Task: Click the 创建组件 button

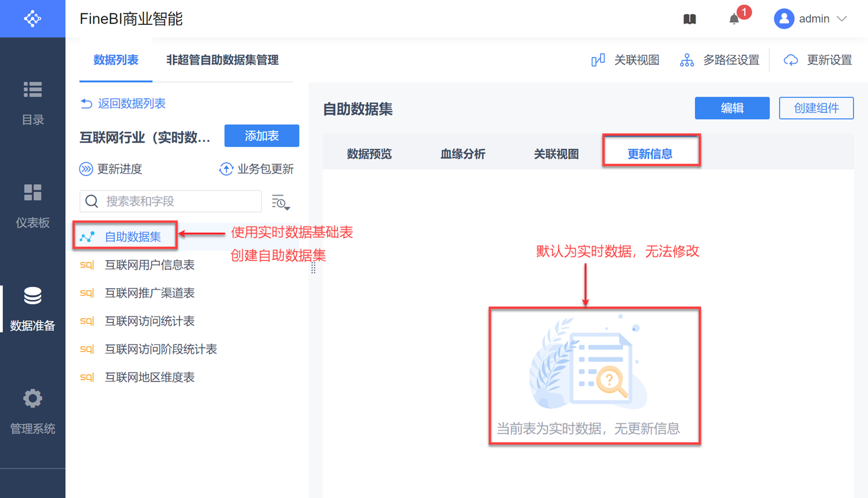Action: click(816, 108)
